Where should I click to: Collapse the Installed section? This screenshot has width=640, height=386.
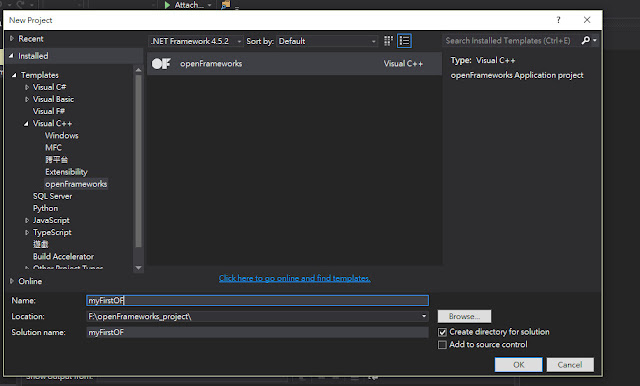point(11,56)
